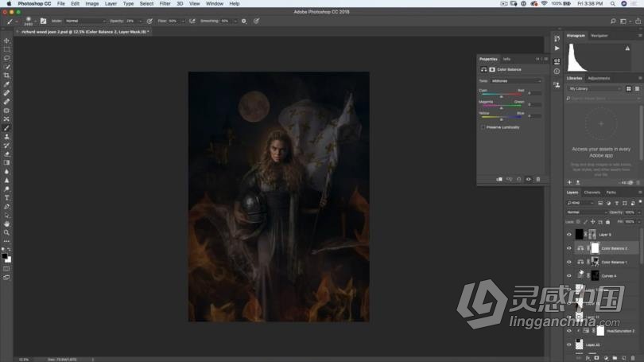Select the Rectangular Marquee tool
The image size is (644, 362).
pos(6,49)
